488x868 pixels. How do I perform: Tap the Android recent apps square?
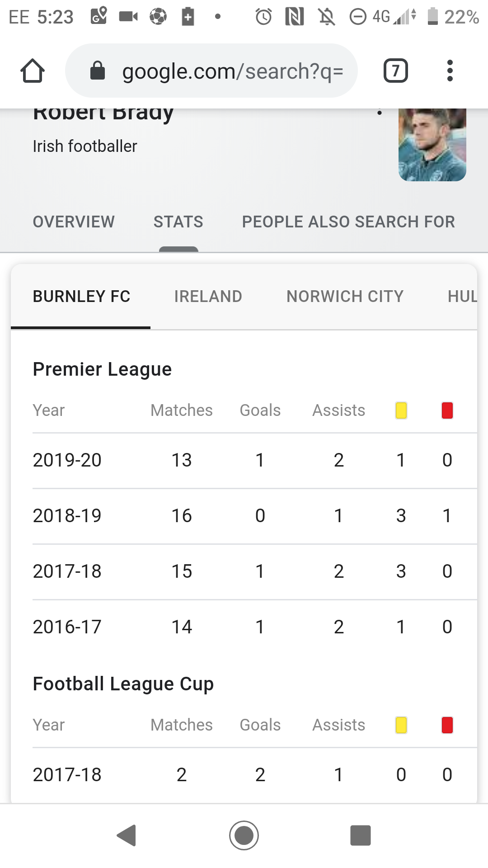click(x=361, y=835)
